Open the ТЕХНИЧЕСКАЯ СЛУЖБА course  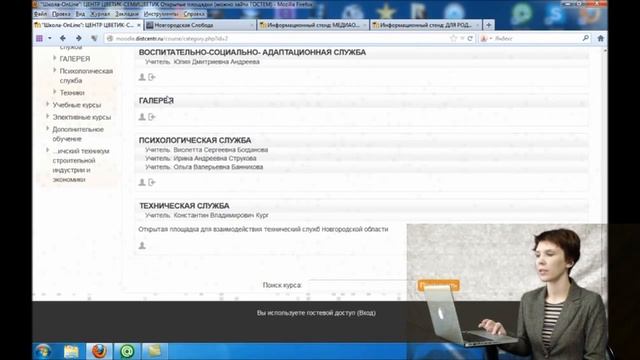coord(184,206)
